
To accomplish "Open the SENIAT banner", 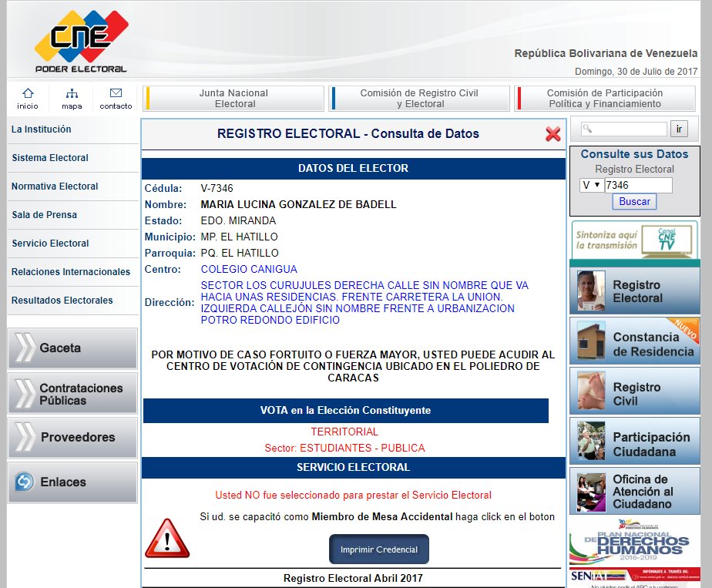I will 634,576.
